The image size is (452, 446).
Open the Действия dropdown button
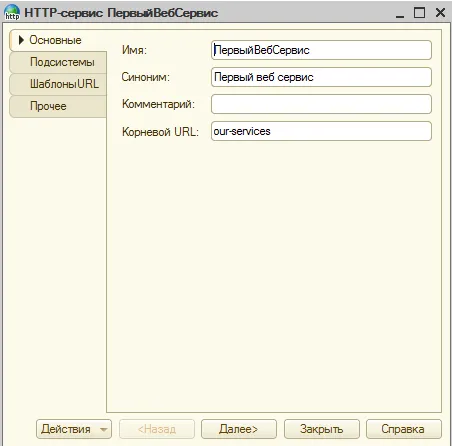74,429
